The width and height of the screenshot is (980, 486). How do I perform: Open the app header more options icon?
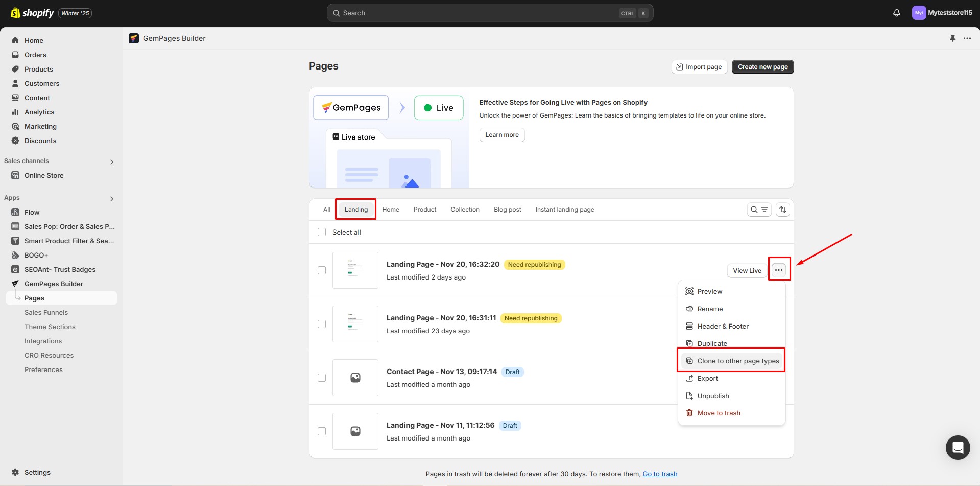pos(967,38)
